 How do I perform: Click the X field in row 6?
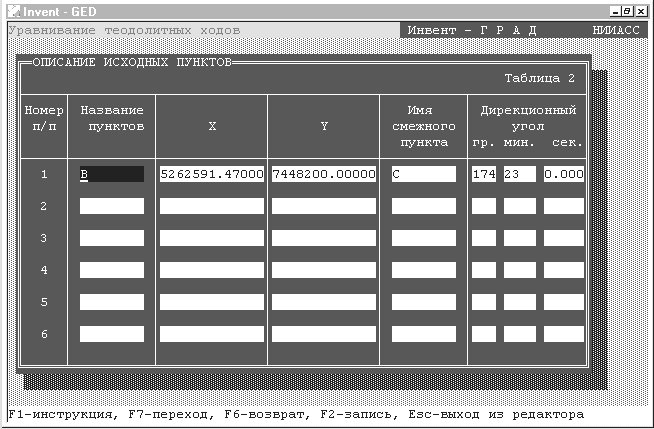tap(212, 334)
